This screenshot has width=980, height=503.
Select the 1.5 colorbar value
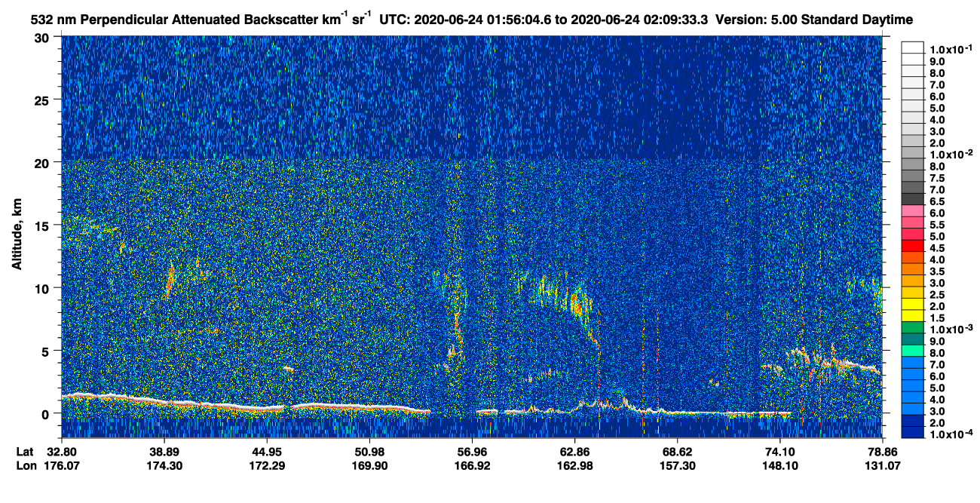point(938,318)
